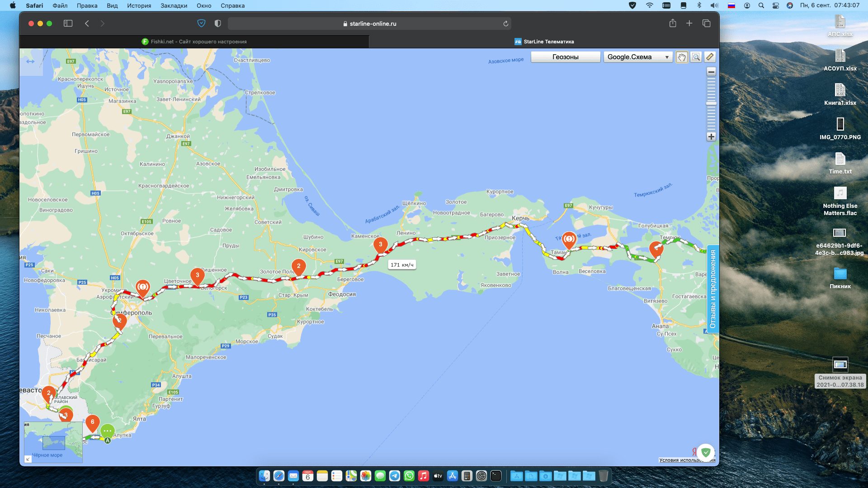Image resolution: width=868 pixels, height=488 pixels.
Task: Open Control Center in menu bar
Action: [x=776, y=5]
